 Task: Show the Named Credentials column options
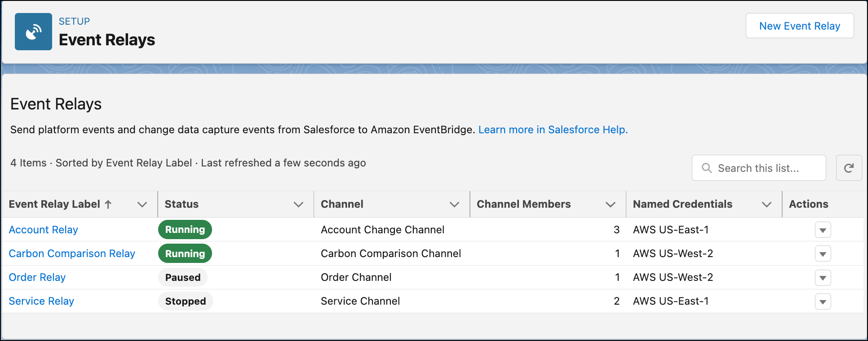(x=766, y=205)
